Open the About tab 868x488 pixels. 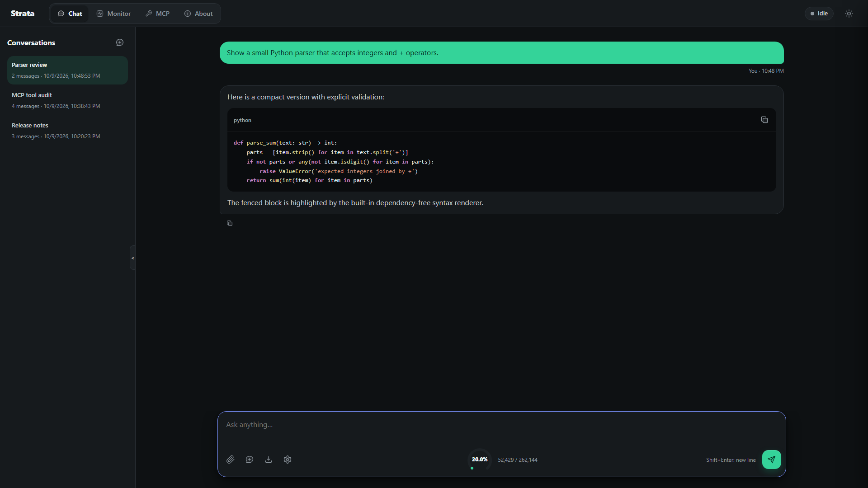198,14
